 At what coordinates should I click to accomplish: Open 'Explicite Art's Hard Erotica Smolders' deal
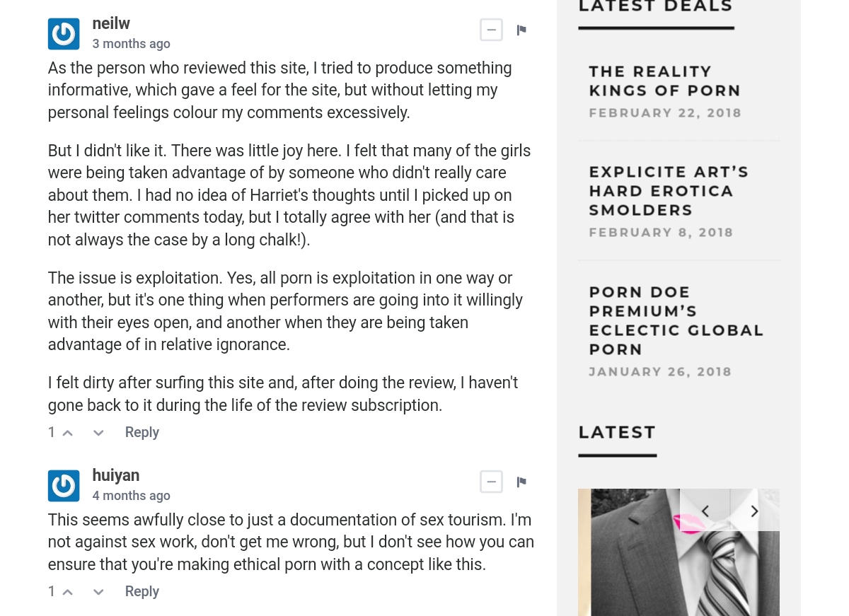tap(668, 191)
